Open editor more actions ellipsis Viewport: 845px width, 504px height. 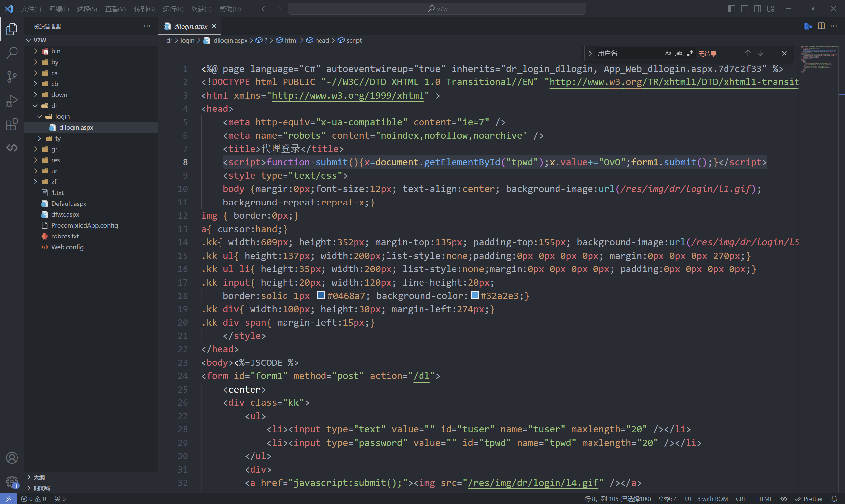834,26
